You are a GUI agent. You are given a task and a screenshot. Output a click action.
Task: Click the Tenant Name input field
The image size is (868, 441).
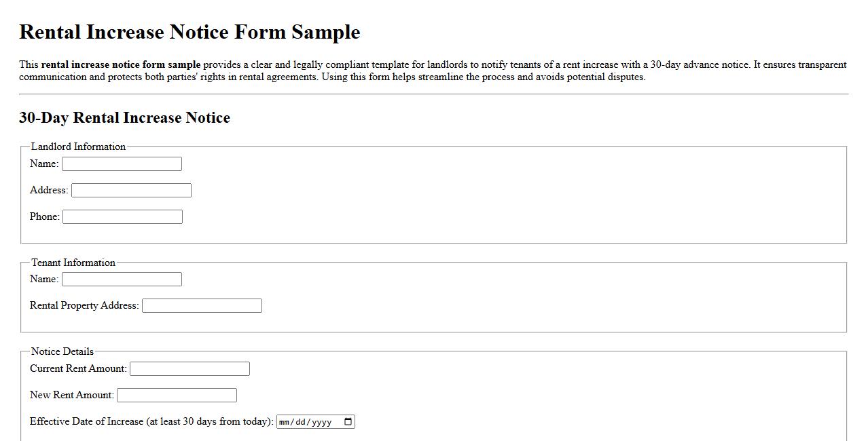click(x=121, y=279)
